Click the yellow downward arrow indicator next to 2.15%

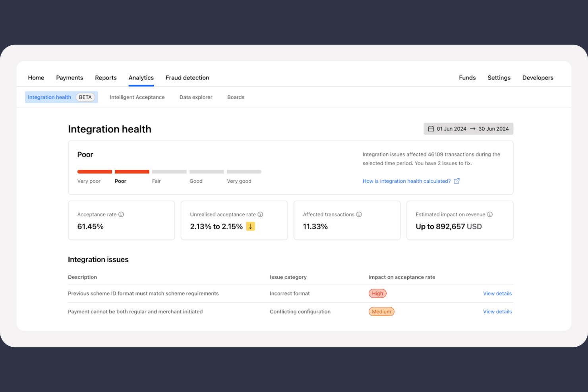click(250, 226)
